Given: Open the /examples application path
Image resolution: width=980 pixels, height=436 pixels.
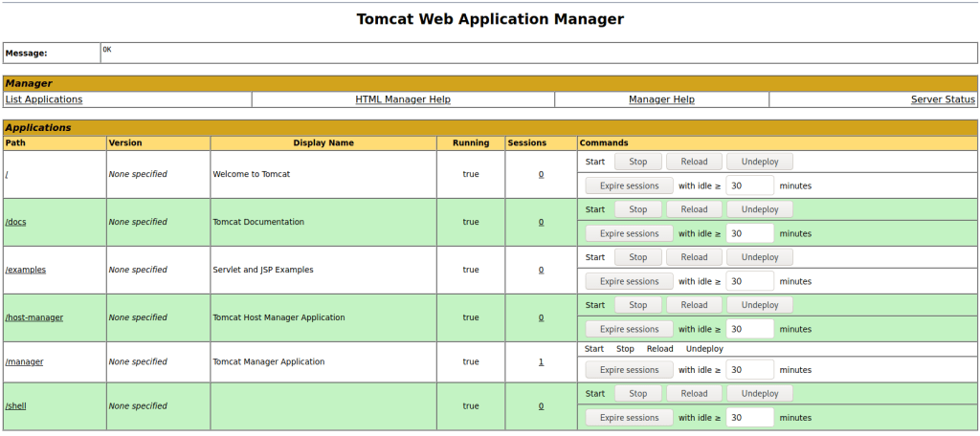Looking at the screenshot, I should [x=25, y=270].
